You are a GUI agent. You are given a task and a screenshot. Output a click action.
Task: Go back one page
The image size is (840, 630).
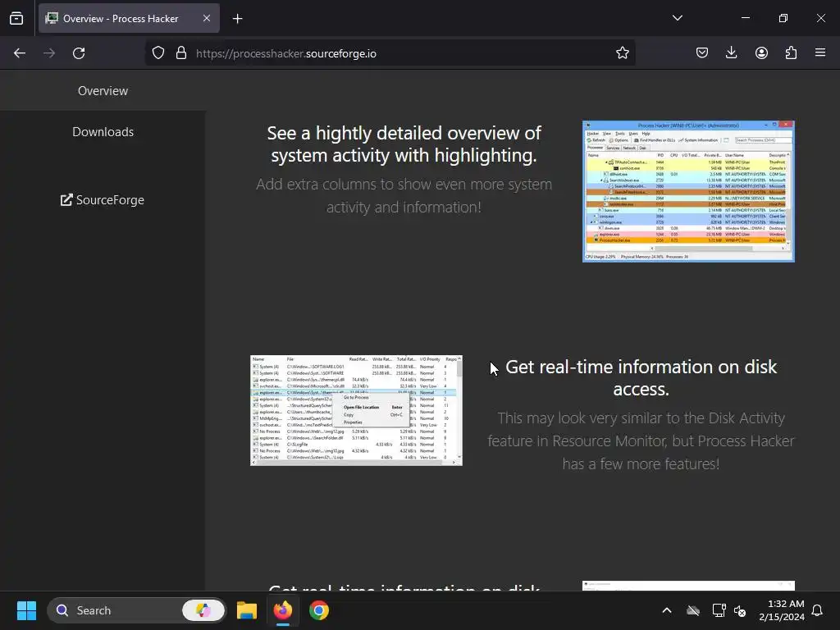pyautogui.click(x=20, y=53)
